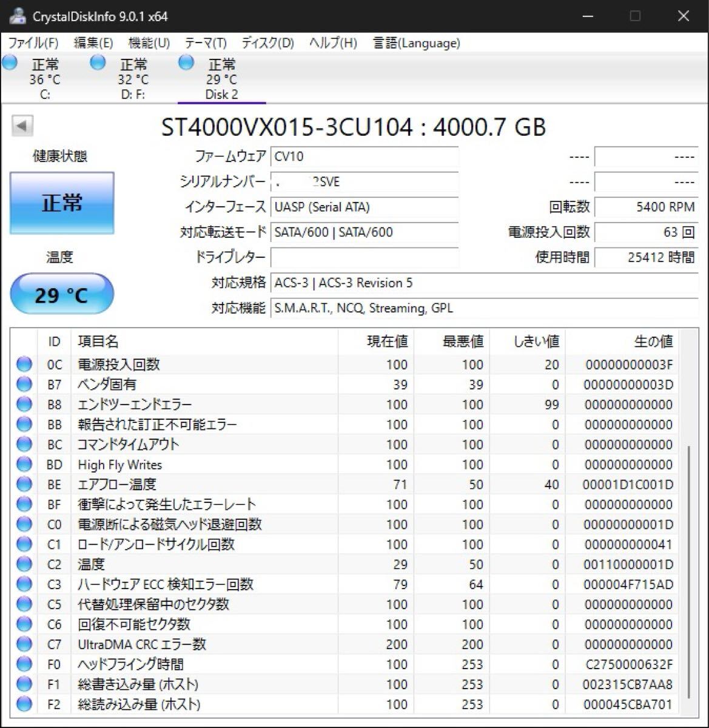Switch to the Disk 2 tab
Screen dimensions: 709x728
click(221, 79)
